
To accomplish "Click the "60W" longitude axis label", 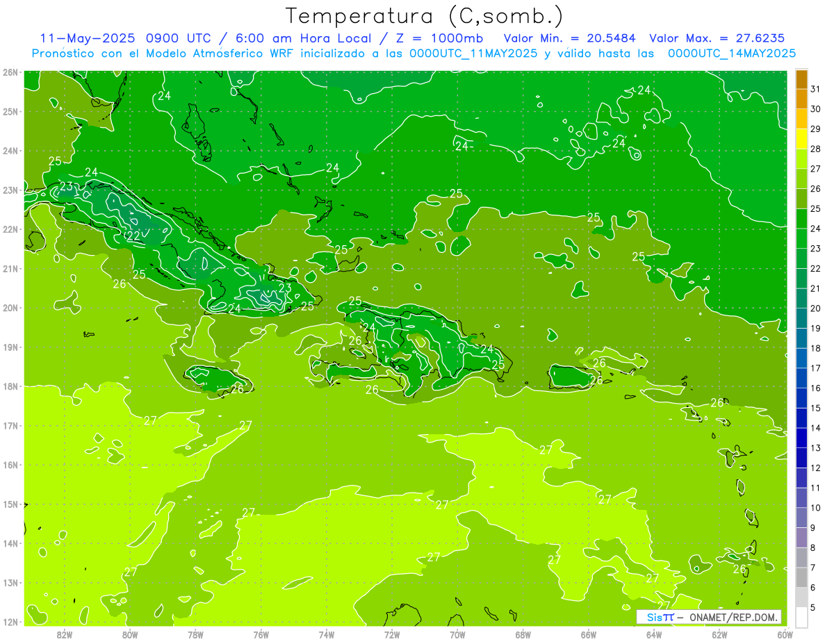I will (x=785, y=635).
